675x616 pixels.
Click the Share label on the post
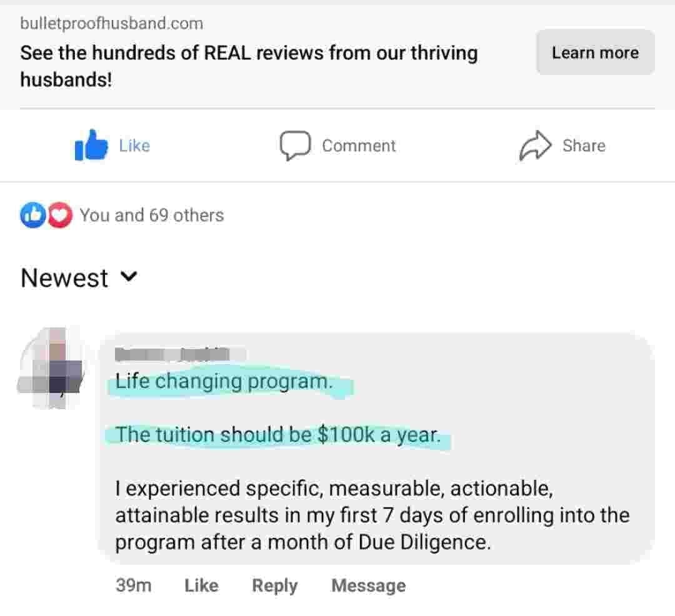(x=584, y=146)
